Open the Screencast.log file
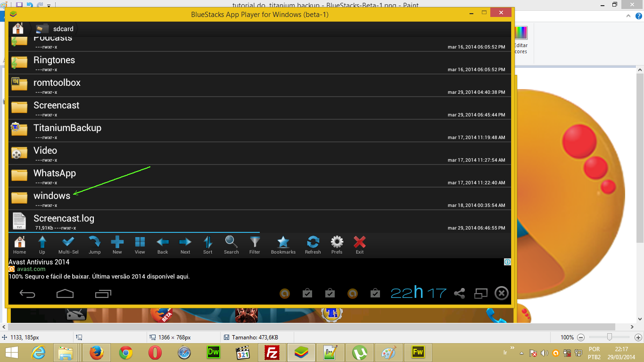The width and height of the screenshot is (644, 362). coord(260,221)
